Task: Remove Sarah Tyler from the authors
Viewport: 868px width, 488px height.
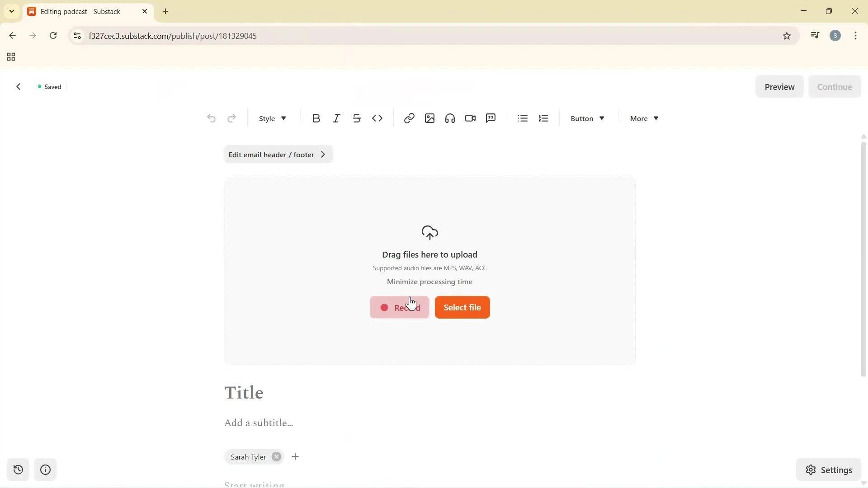Action: pos(276,456)
